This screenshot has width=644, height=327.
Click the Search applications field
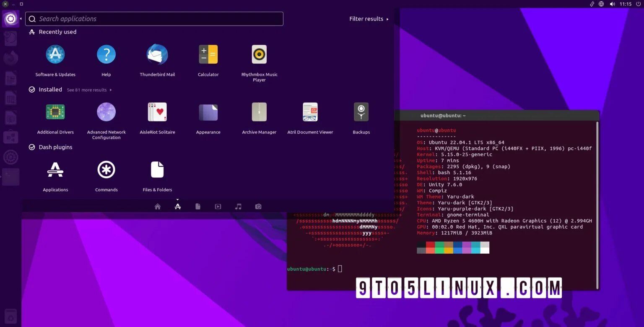tap(154, 19)
